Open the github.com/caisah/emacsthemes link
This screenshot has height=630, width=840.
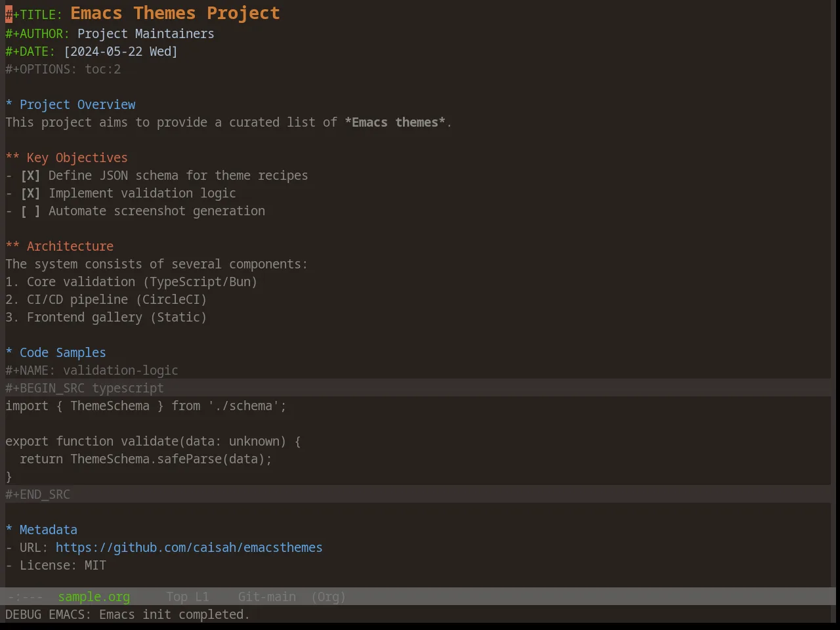(x=189, y=548)
